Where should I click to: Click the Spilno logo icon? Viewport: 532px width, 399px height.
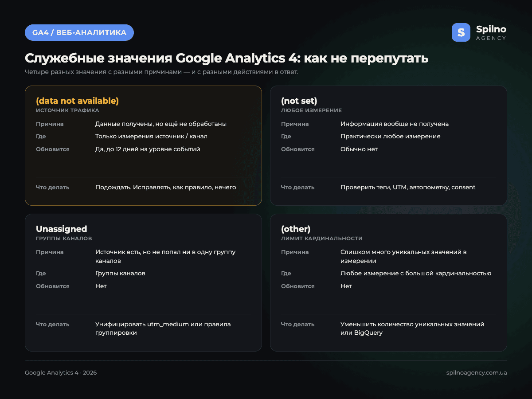(461, 32)
